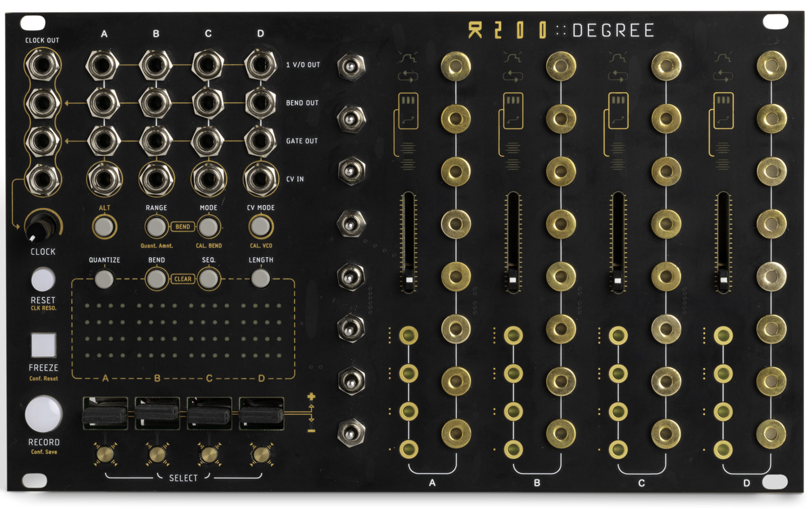Turn the channel D SELECT encoder

point(261,454)
